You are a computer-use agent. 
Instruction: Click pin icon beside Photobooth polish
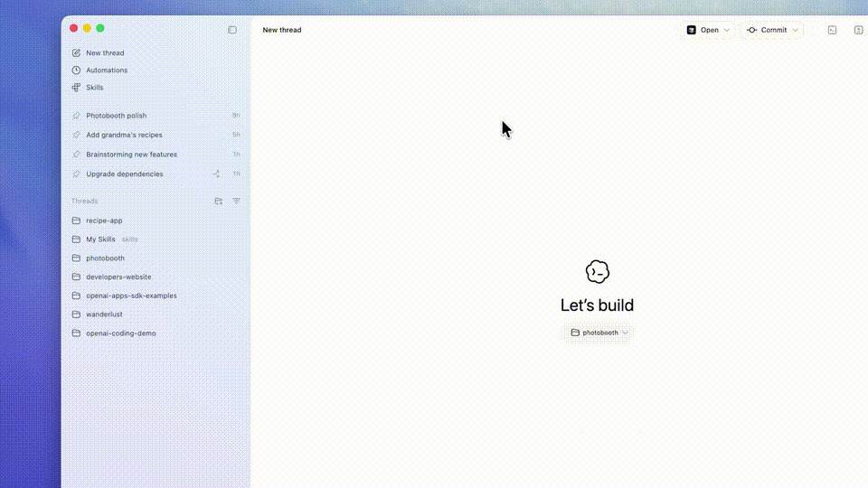coord(76,116)
